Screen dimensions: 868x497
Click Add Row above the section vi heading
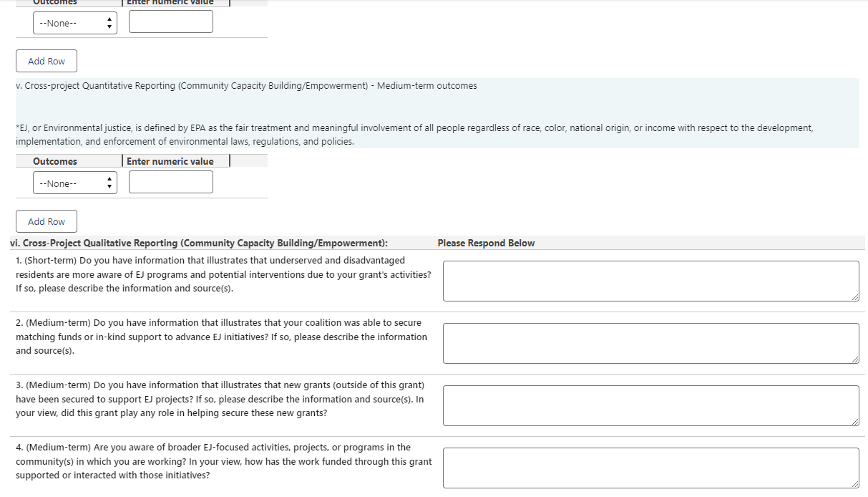(47, 221)
